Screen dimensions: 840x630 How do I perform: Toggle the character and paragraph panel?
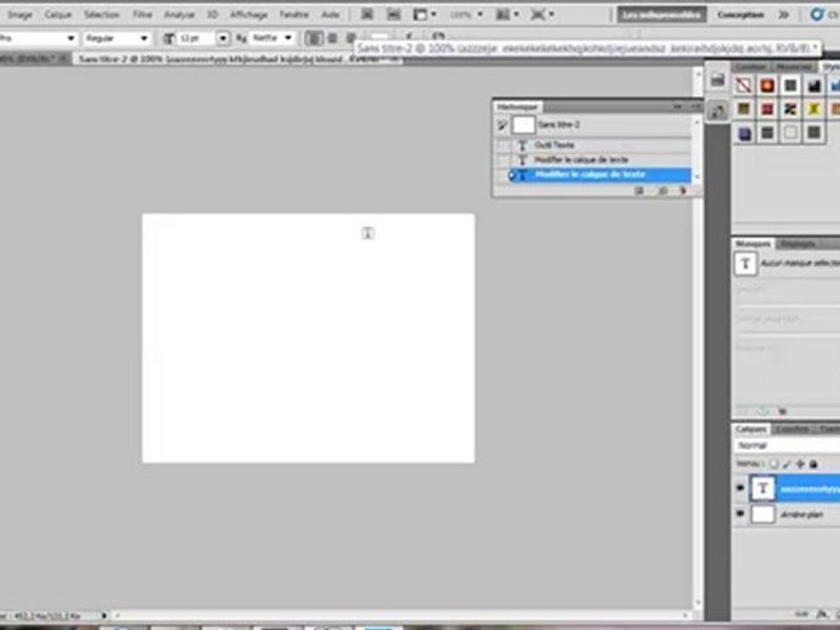point(438,37)
